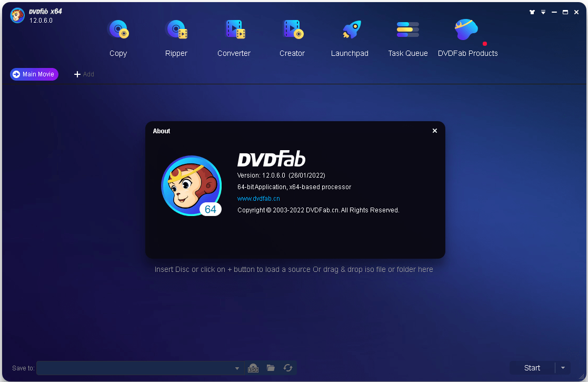Screen dimensions: 588x382
Task: Click the refresh icon next to folder
Action: coord(288,368)
